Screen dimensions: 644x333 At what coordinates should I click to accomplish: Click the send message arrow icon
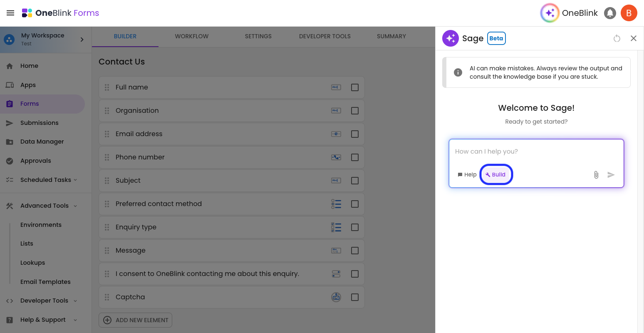coord(611,175)
